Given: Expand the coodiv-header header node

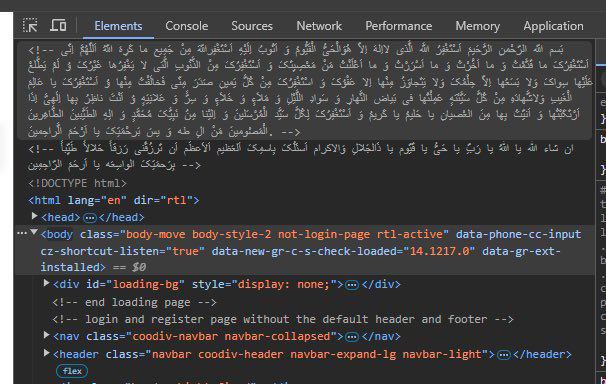Looking at the screenshot, I should coord(46,353).
